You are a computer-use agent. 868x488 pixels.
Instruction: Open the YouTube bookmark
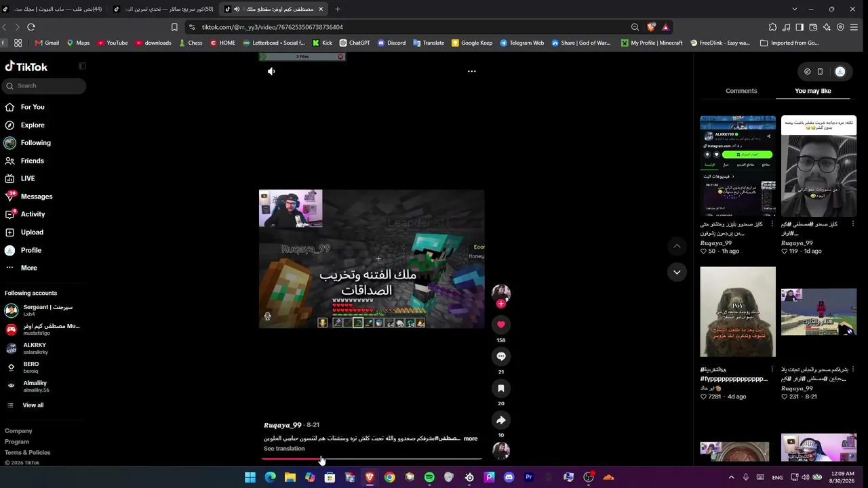coord(113,43)
